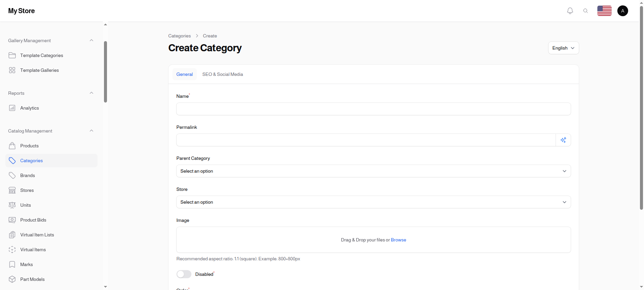Go to Categories breadcrumb link
Screen dimensions: 644x290
(180, 36)
